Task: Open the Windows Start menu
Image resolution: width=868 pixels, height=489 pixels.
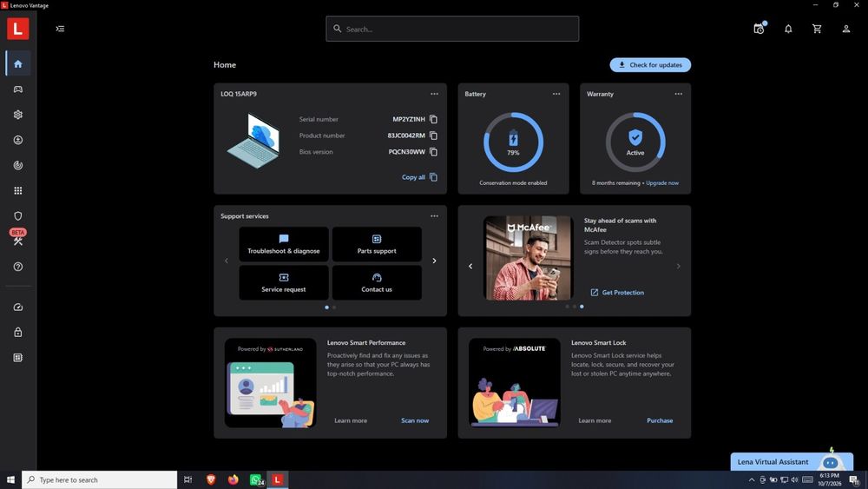Action: (10, 479)
